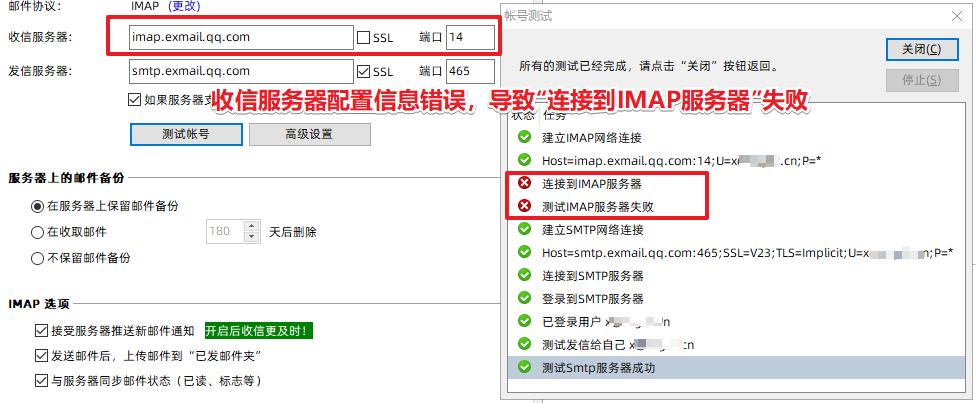Click the 关闭(C) button in 帐号测试 dialog
The image size is (976, 403).
922,50
